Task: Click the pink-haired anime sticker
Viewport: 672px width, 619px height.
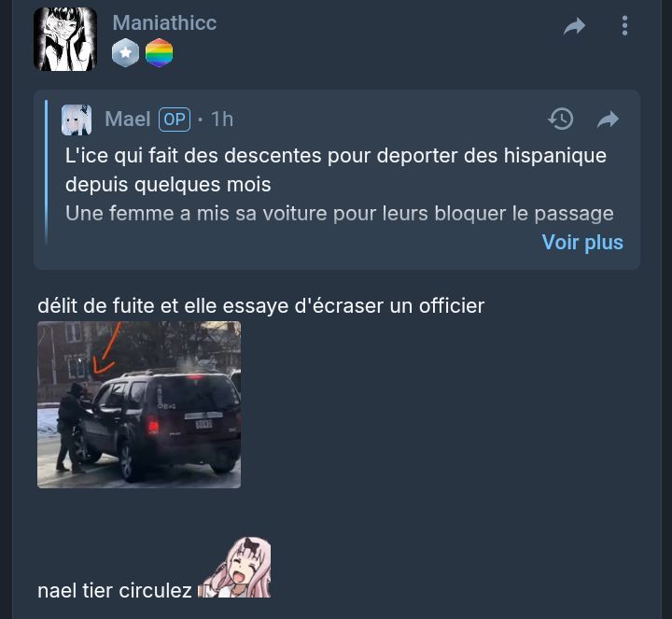Action: tap(235, 568)
